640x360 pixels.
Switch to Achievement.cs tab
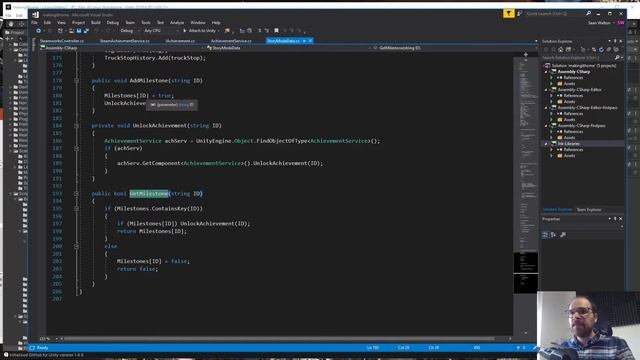(180, 41)
